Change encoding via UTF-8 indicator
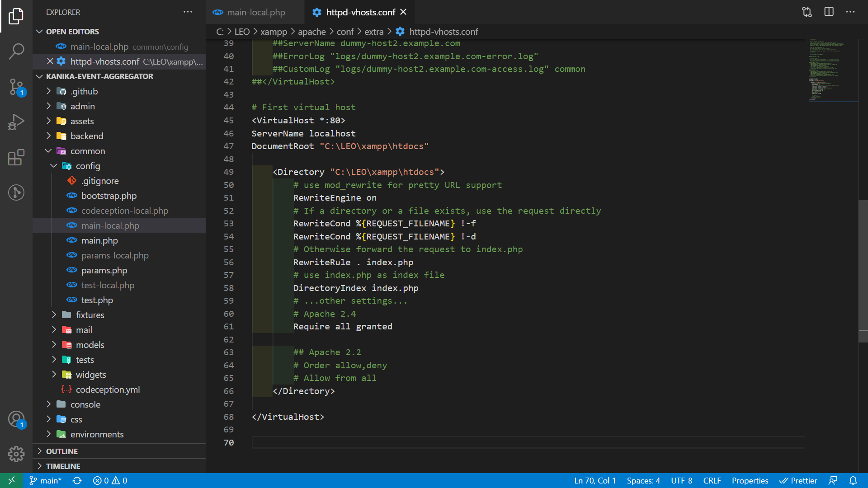Screen dimensions: 868x488 pyautogui.click(x=681, y=480)
